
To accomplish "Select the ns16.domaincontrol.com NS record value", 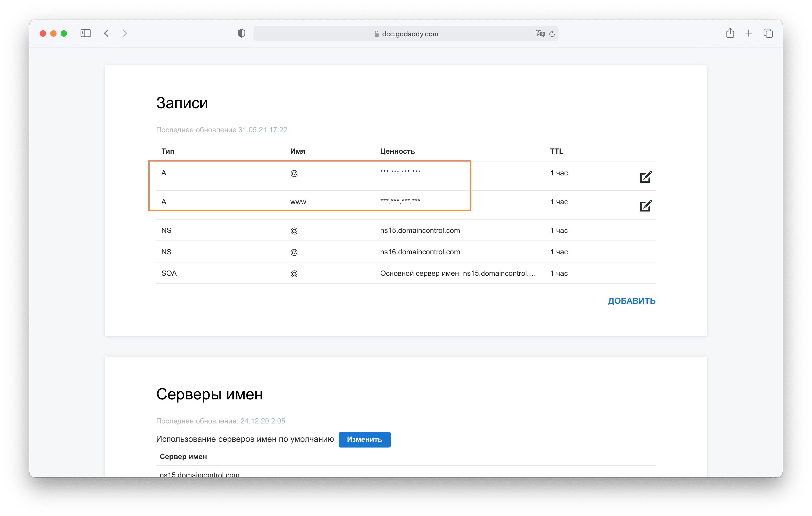I will click(x=420, y=252).
